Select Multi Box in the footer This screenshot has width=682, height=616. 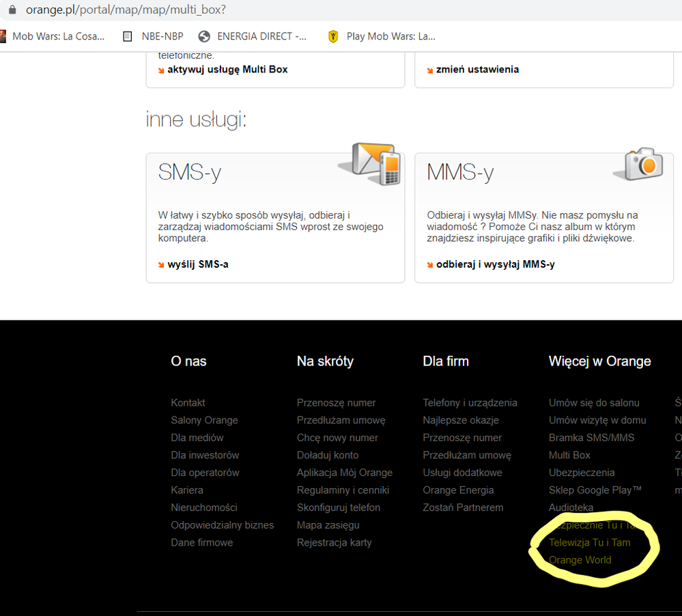pos(569,455)
